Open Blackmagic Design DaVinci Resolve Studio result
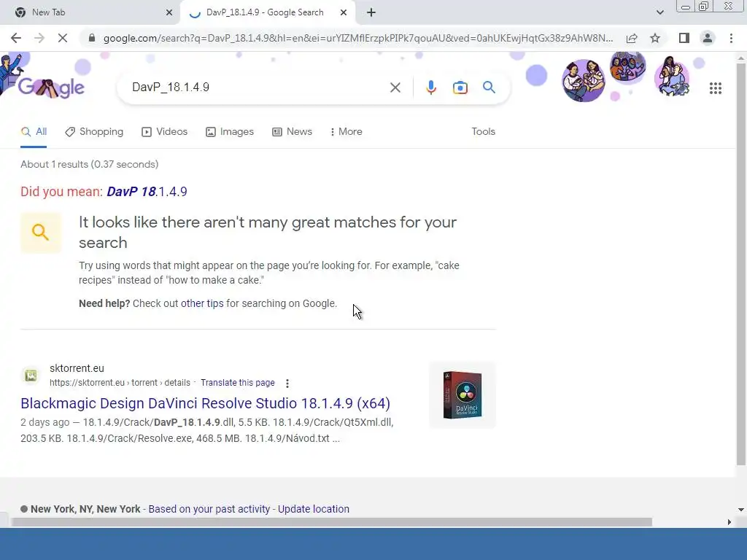Image resolution: width=747 pixels, height=560 pixels. point(205,403)
